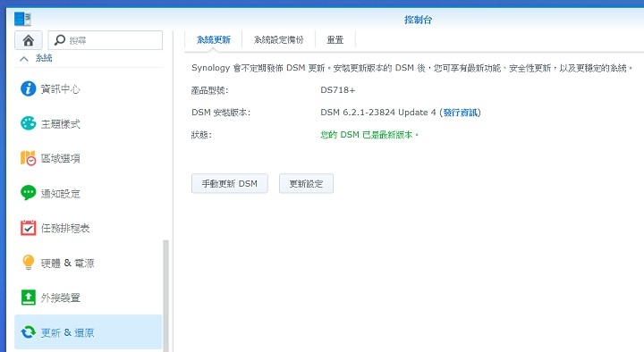Viewport: 644px width, 352px height.
Task: Click the 產品型號 label
Action: tap(210, 90)
